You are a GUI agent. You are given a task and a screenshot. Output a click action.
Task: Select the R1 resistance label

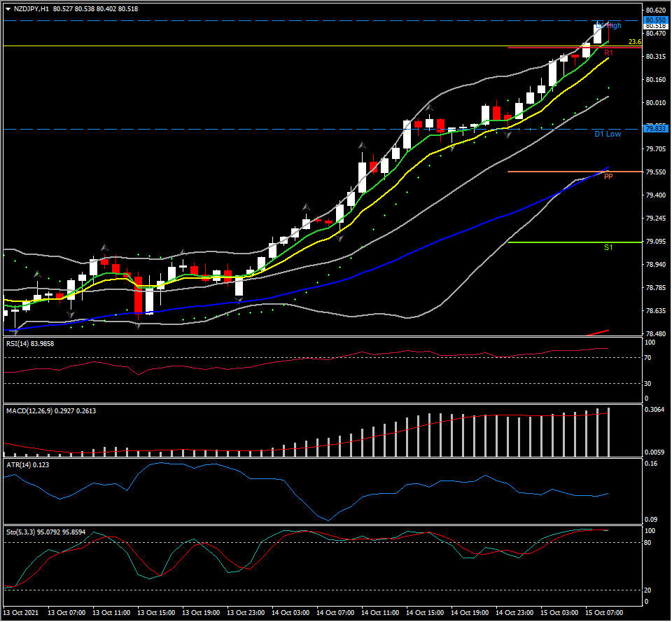click(x=608, y=53)
